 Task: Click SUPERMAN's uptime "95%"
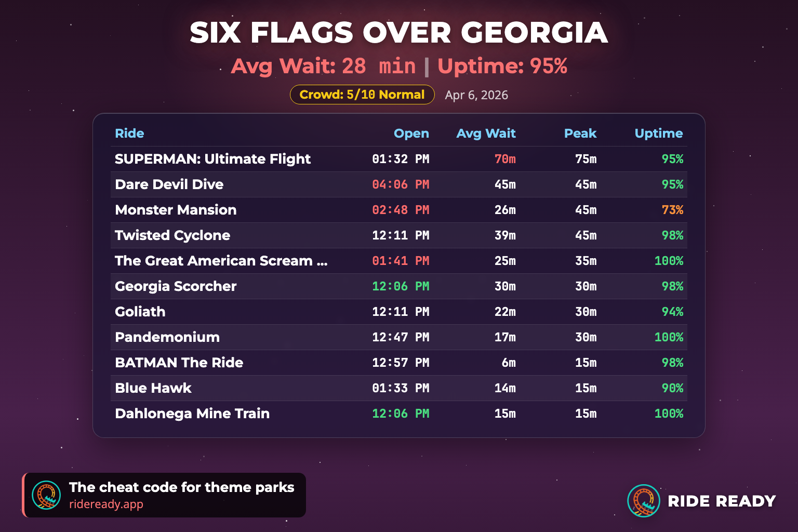[x=672, y=159]
